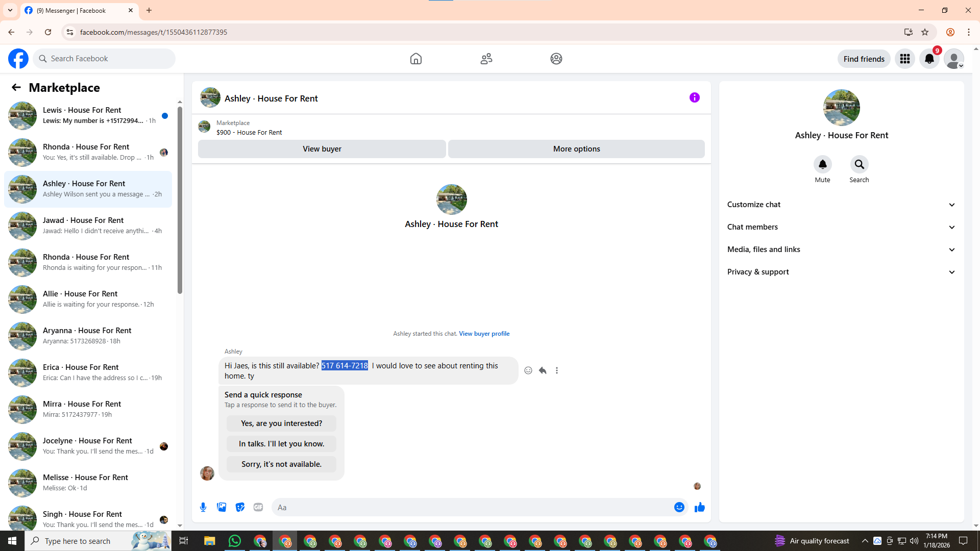Open the GIF picker icon

click(x=258, y=507)
